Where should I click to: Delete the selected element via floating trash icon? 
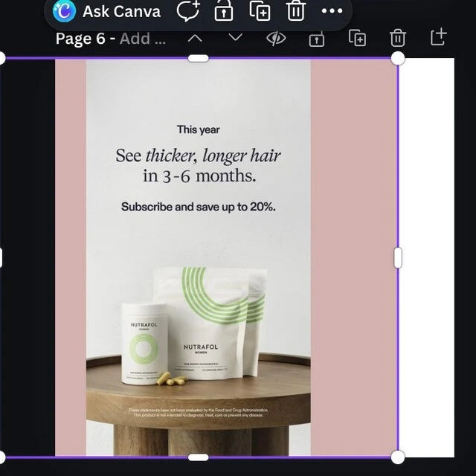point(296,11)
